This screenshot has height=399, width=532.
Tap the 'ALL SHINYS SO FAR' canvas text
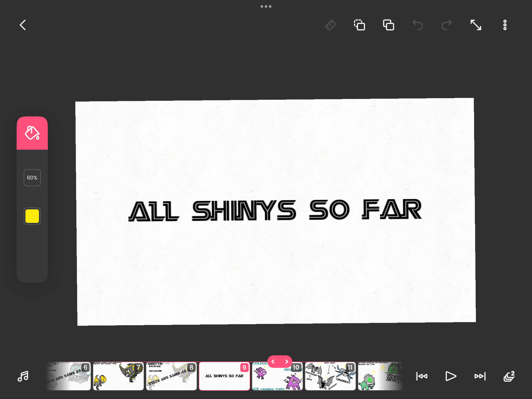pyautogui.click(x=275, y=210)
